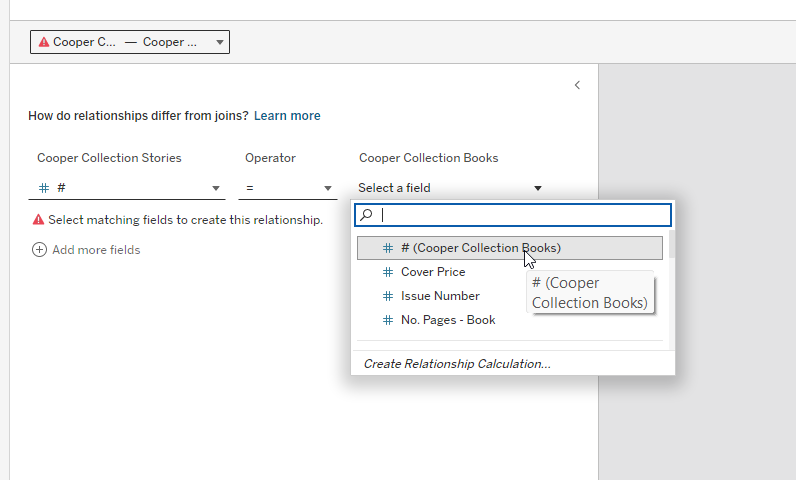
Task: Click the magnifier icon in the search box
Action: click(367, 214)
